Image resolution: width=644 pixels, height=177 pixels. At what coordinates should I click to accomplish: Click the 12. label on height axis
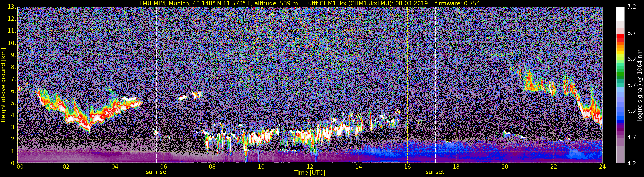coord(12,19)
